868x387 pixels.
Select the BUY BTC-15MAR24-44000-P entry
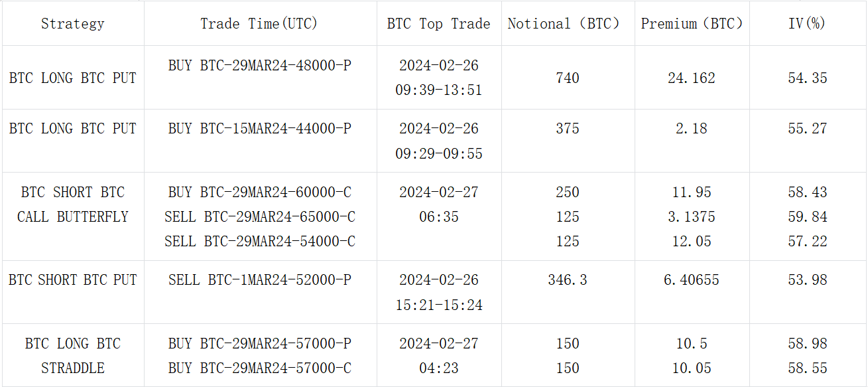259,128
